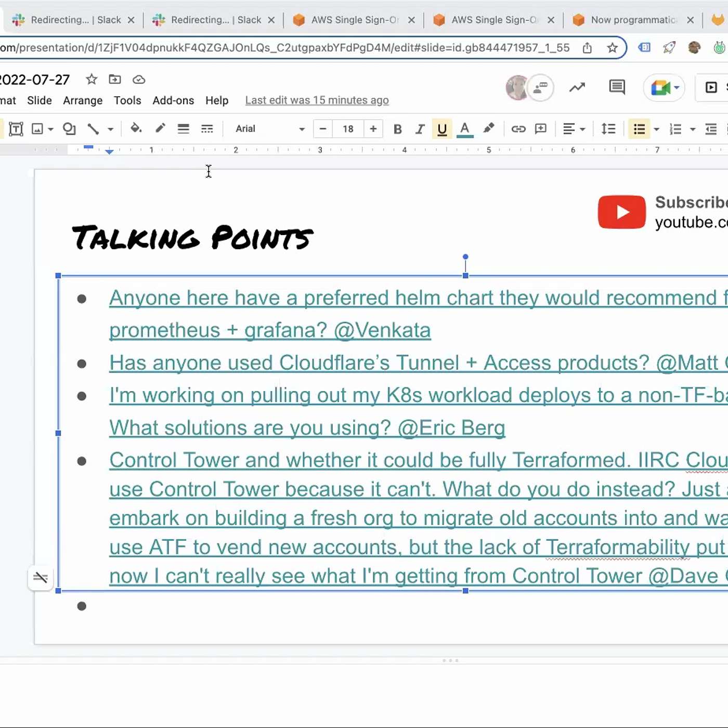Image resolution: width=728 pixels, height=728 pixels.
Task: Open the Add-ons menu
Action: click(x=173, y=100)
